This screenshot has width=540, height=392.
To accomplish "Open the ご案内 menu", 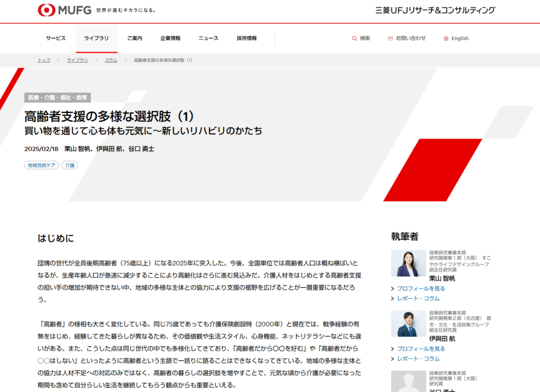I will coord(134,38).
